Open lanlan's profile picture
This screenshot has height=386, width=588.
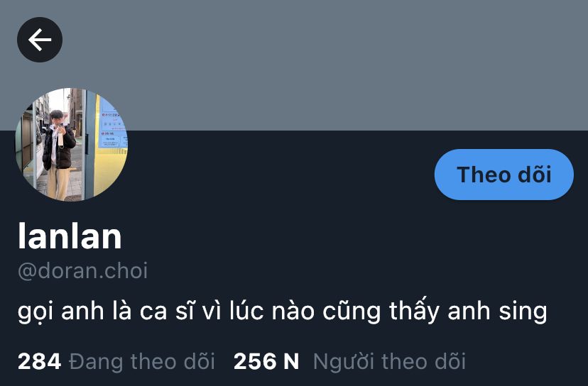(x=71, y=144)
